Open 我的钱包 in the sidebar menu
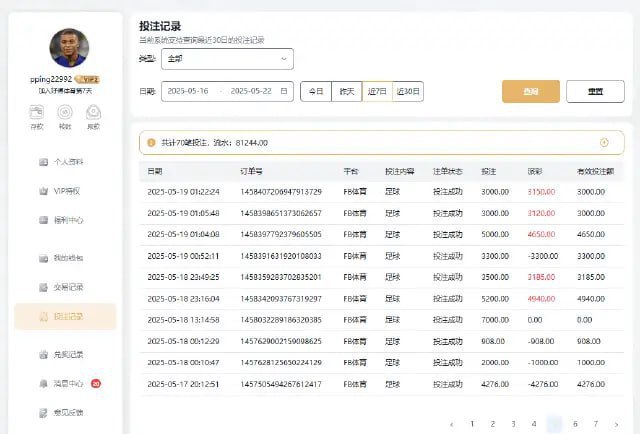The width and height of the screenshot is (640, 434). (66, 258)
